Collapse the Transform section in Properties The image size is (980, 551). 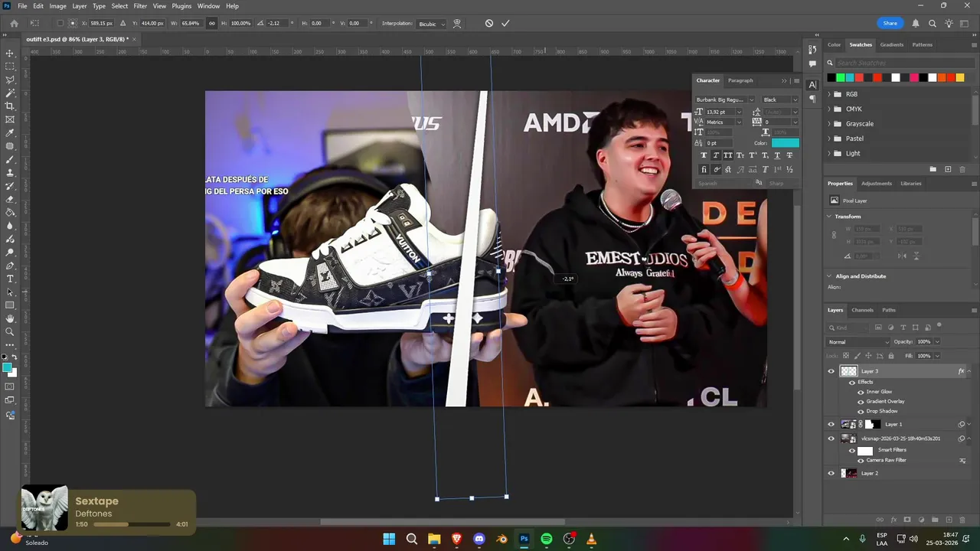[x=829, y=217]
